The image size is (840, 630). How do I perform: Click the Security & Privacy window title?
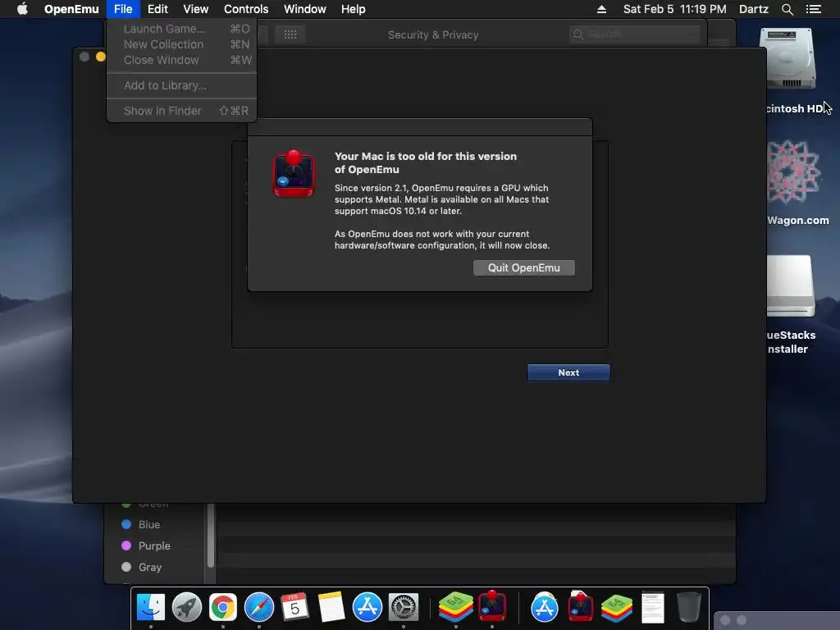coord(433,34)
